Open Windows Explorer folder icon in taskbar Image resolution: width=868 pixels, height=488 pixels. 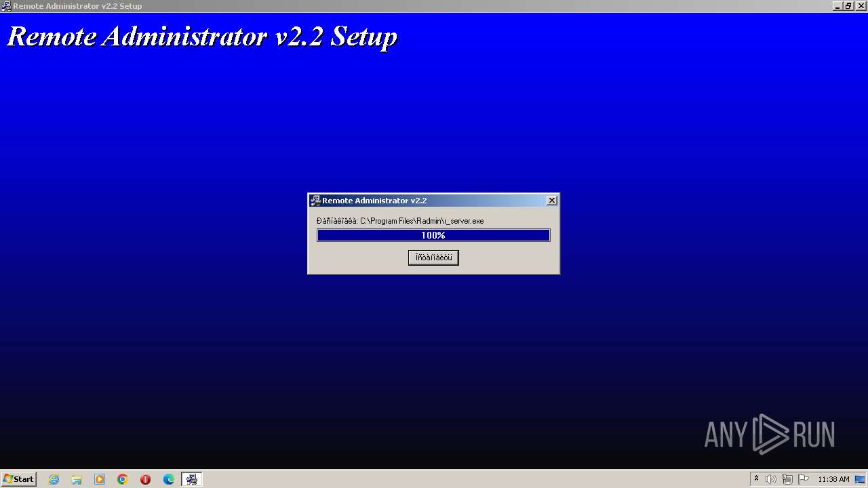(x=77, y=479)
